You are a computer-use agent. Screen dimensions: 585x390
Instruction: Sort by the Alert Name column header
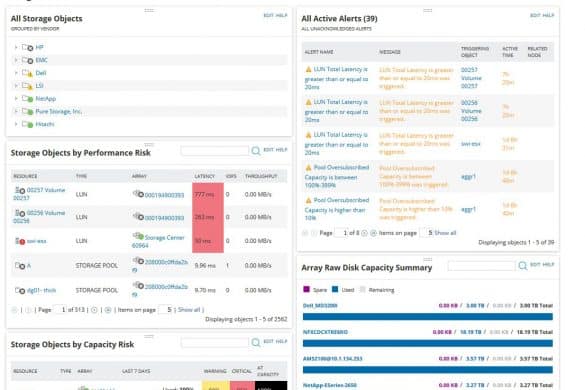319,52
